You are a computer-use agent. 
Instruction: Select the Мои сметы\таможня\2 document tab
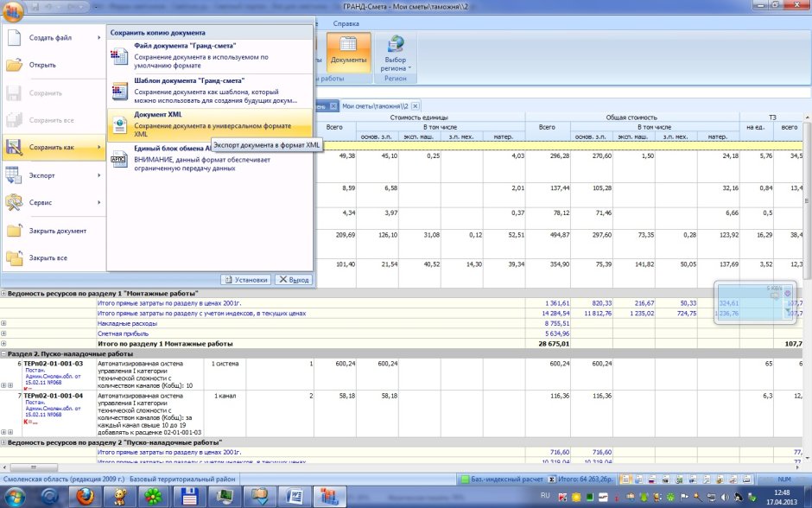click(x=375, y=106)
